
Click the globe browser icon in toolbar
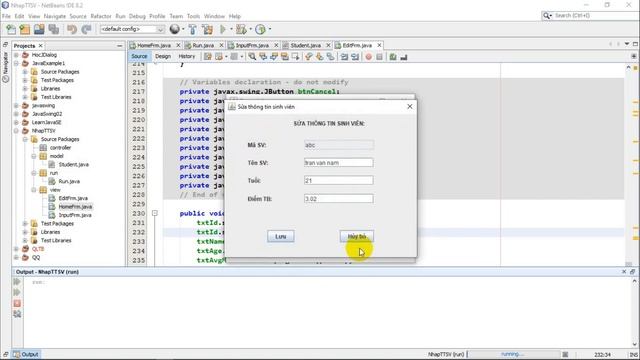point(175,29)
